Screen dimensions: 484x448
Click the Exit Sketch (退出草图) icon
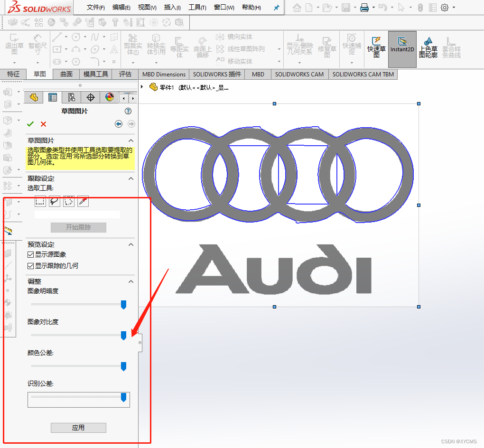(14, 44)
